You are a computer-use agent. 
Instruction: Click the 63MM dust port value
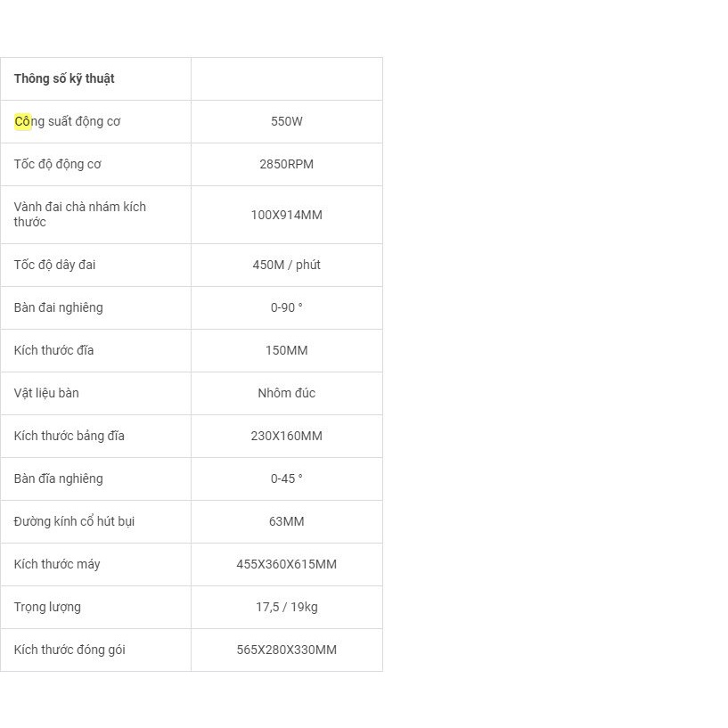286,521
